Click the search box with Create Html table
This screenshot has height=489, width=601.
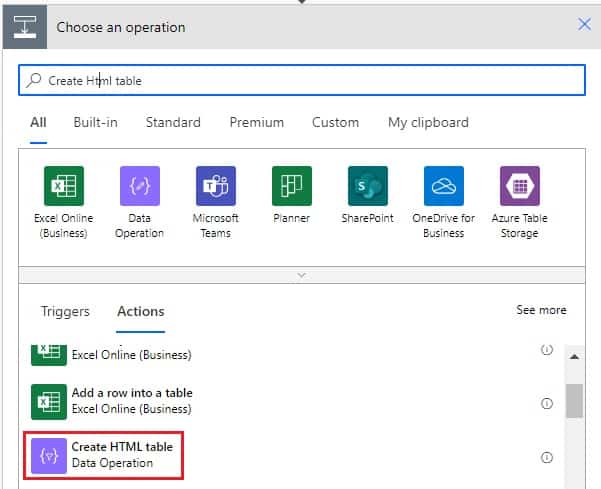coord(302,80)
